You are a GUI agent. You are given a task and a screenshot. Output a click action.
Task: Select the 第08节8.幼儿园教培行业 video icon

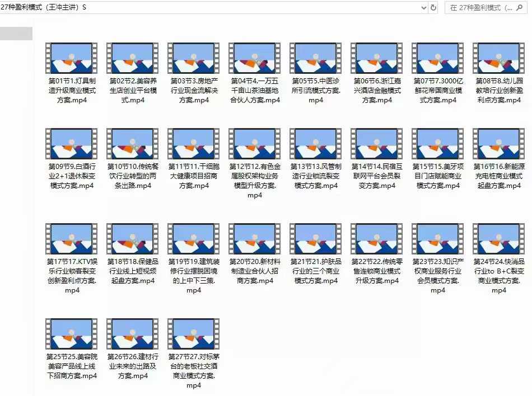tap(499, 58)
